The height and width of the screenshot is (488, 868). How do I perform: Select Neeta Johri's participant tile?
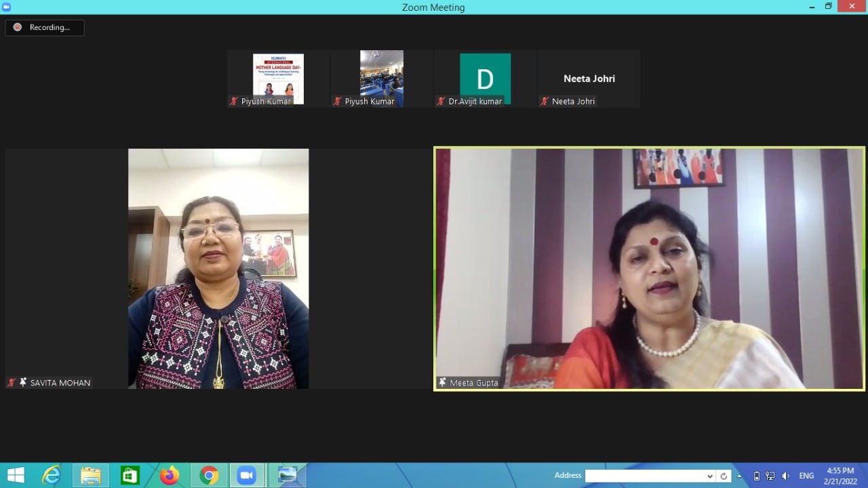click(589, 79)
